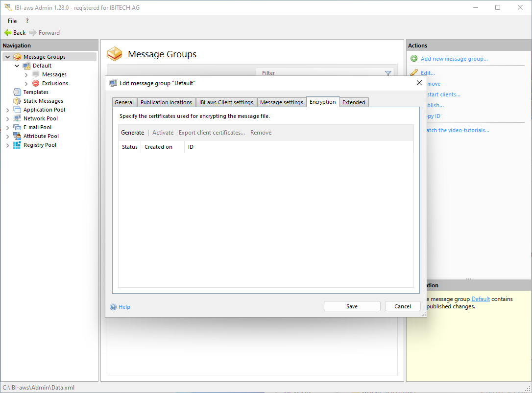532x393 pixels.
Task: Click the Created on column header
Action: tap(158, 147)
